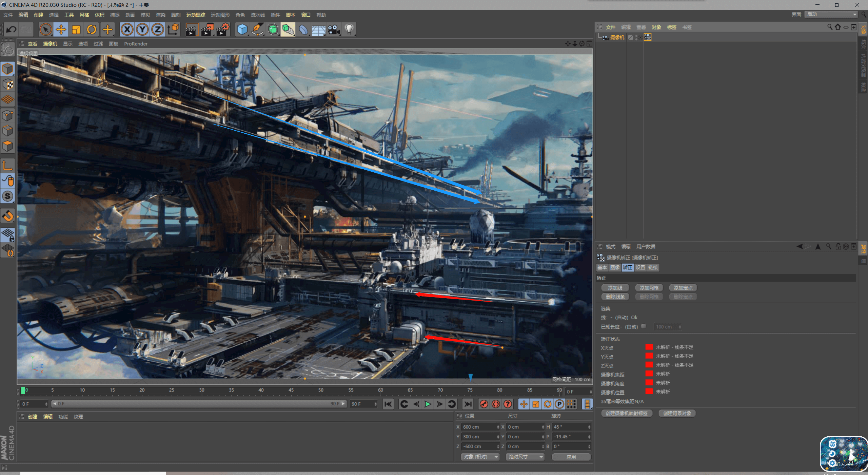Switch to 基本 tab in attributes

(602, 267)
